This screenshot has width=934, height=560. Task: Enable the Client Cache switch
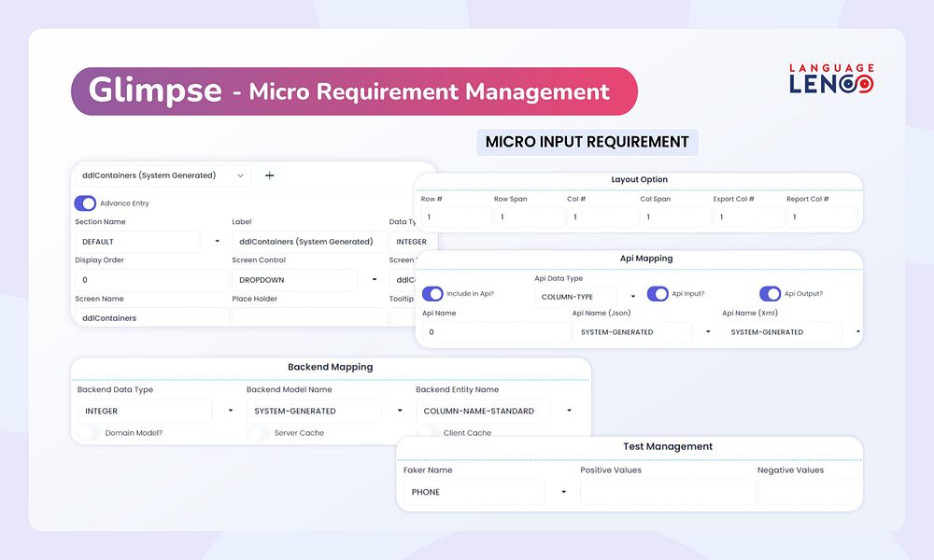coord(427,433)
